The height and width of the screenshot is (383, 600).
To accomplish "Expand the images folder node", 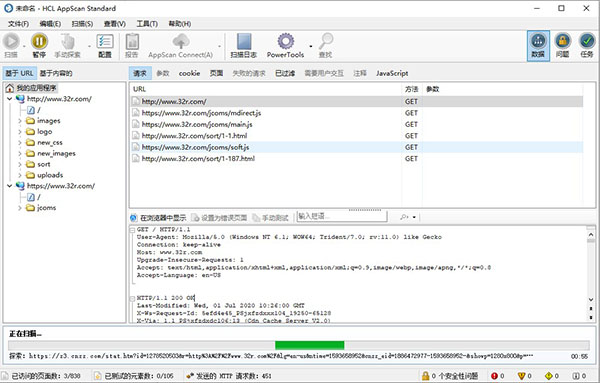I will pyautogui.click(x=20, y=121).
